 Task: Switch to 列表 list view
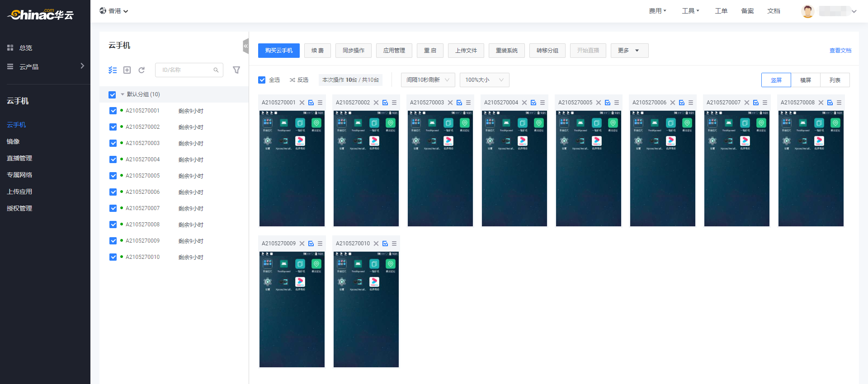[x=835, y=80]
